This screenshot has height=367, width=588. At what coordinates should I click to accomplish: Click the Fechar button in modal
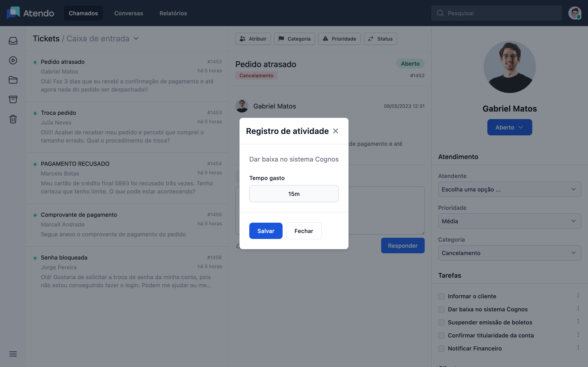coord(304,230)
